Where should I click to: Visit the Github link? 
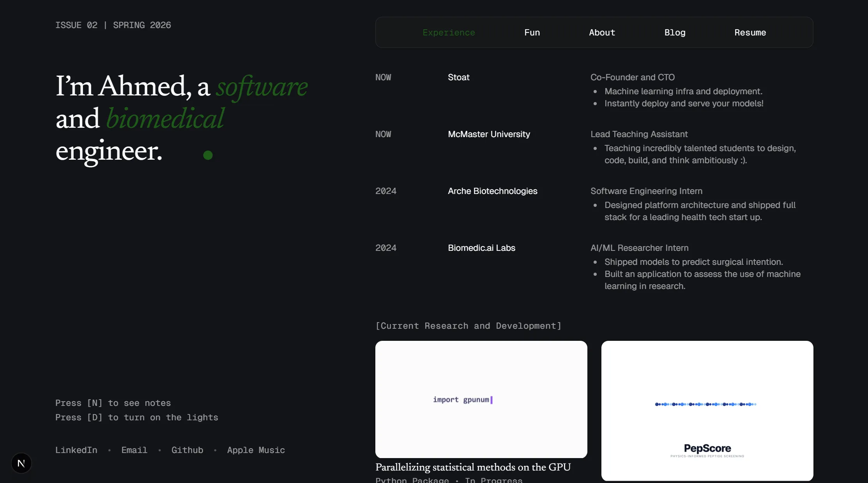point(187,450)
